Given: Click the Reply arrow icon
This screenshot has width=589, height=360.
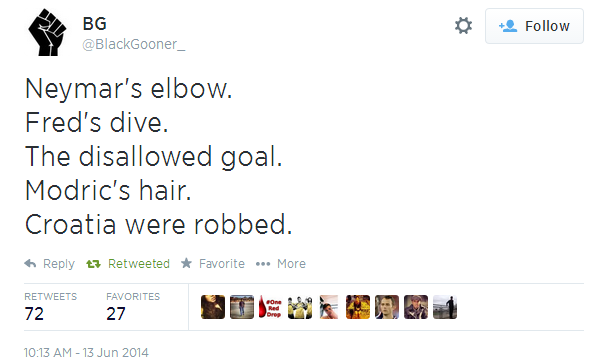Looking at the screenshot, I should click(x=30, y=263).
